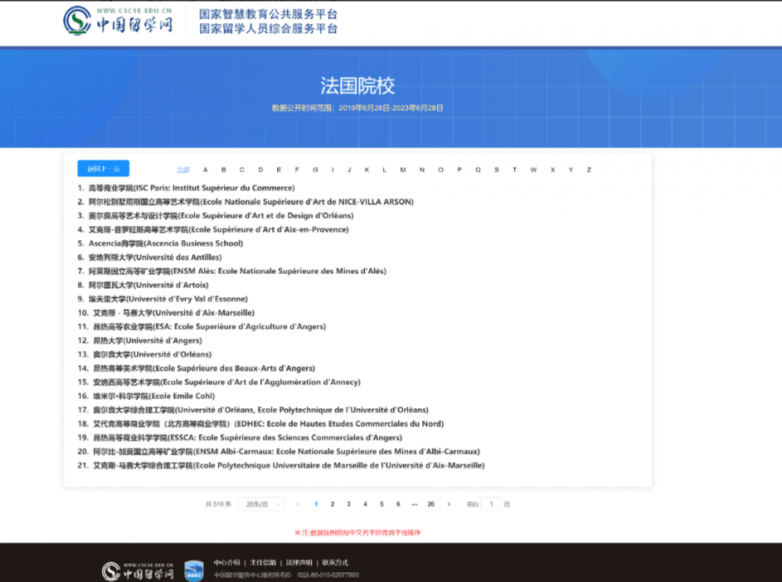782x582 pixels.
Task: Filter schools by letter L
Action: (384, 170)
